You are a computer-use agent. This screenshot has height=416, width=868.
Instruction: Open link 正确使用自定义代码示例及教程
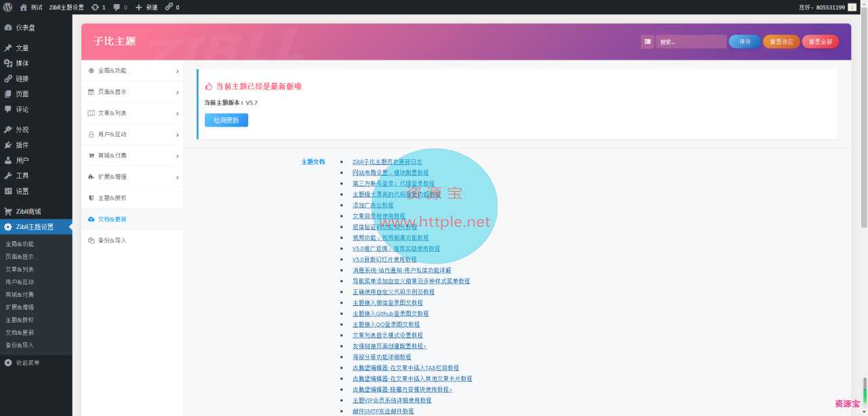click(x=393, y=292)
